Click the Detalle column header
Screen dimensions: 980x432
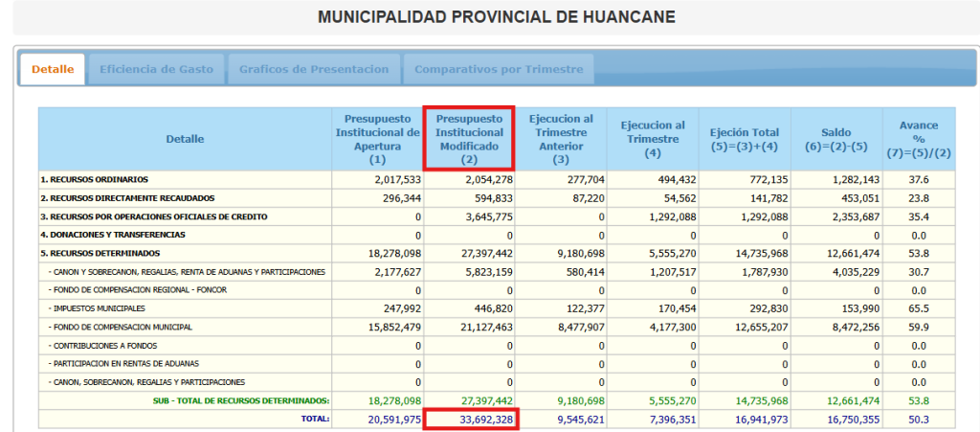(185, 139)
